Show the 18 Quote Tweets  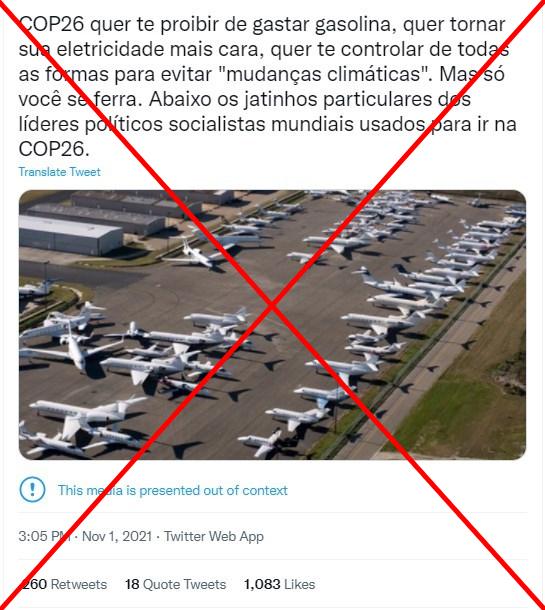tap(175, 584)
